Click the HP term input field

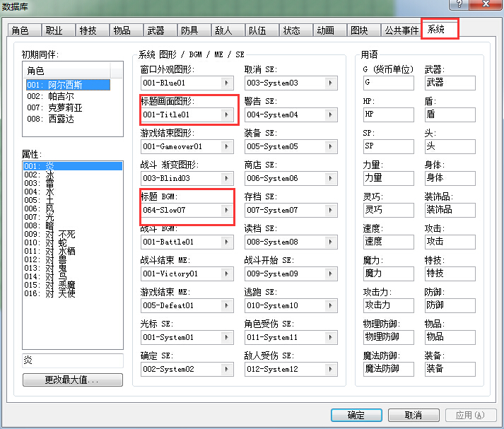[x=388, y=114]
